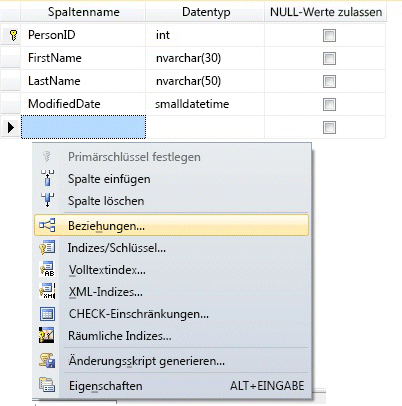Click the insert column icon next to Spalte einfügen
Viewport: 402px width, 406px height.
(x=47, y=178)
